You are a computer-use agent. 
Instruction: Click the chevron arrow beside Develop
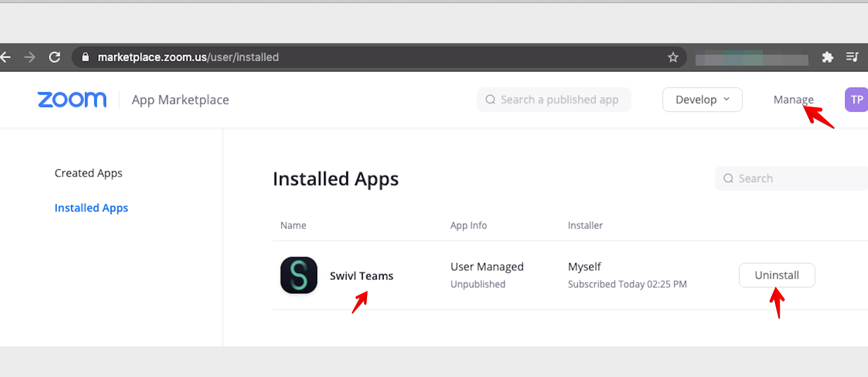[x=727, y=99]
